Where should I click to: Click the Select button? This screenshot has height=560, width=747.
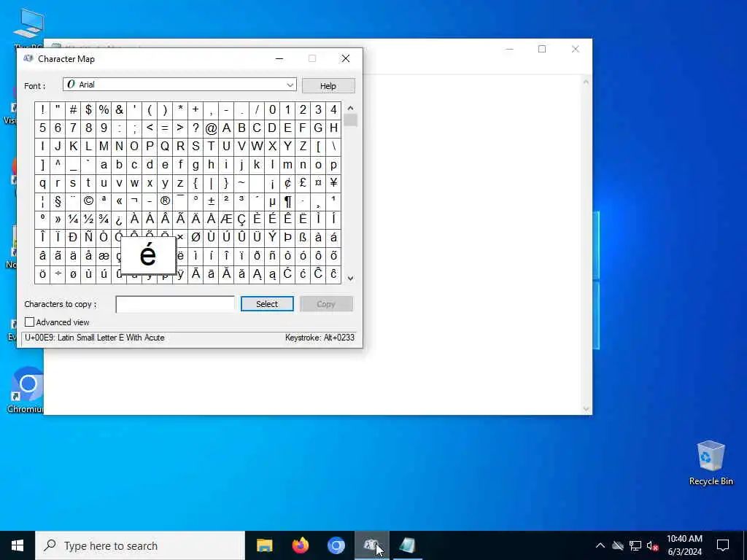[267, 304]
